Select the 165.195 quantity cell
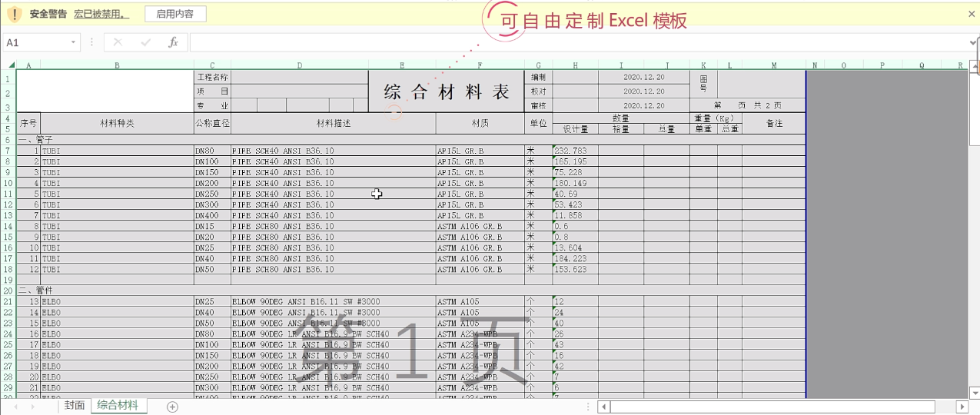 point(575,161)
